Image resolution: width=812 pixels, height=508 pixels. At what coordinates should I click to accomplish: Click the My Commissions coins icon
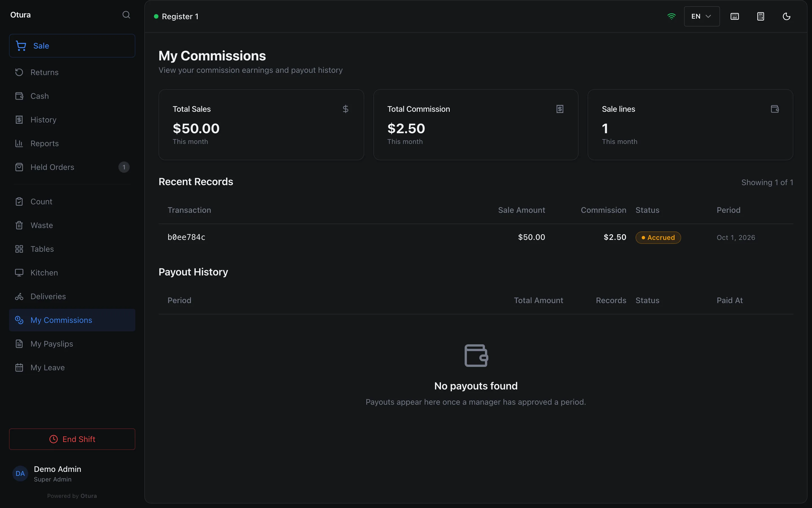point(19,320)
